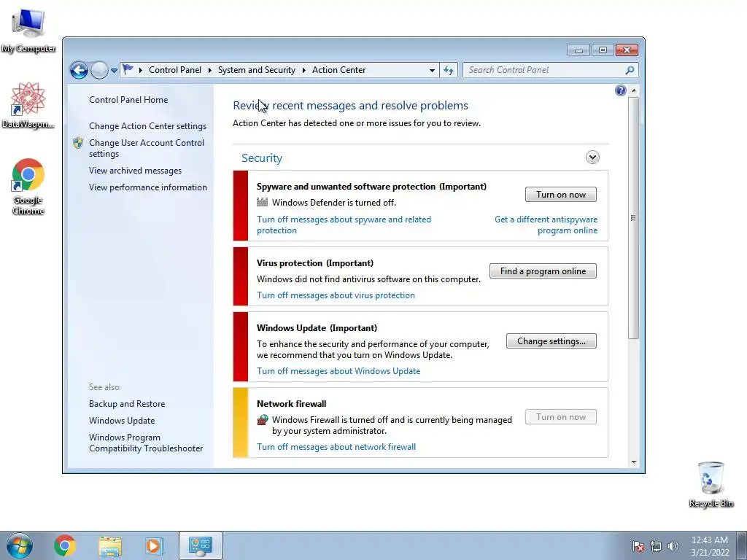This screenshot has height=560, width=747.
Task: Open Windows Program Compatibility Troubleshooter
Action: click(146, 443)
